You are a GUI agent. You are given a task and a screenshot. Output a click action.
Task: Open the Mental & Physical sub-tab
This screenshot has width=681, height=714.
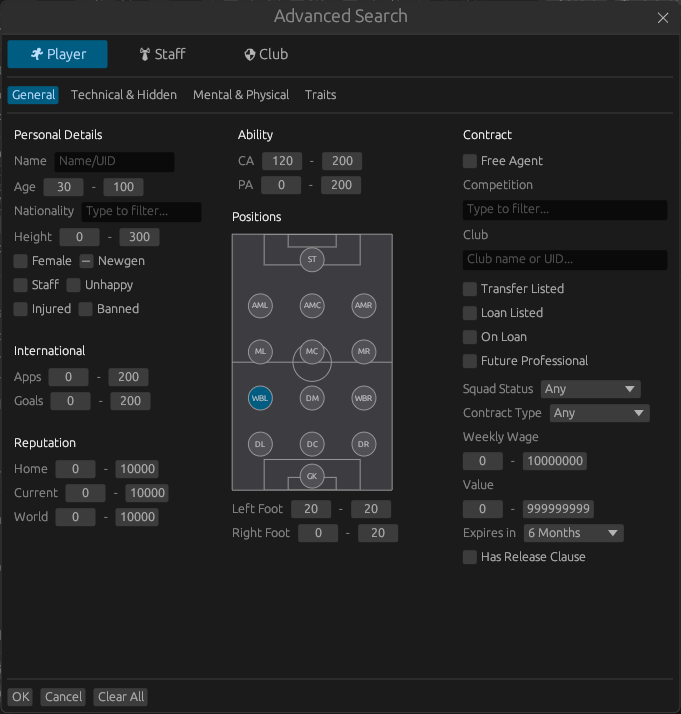(241, 95)
